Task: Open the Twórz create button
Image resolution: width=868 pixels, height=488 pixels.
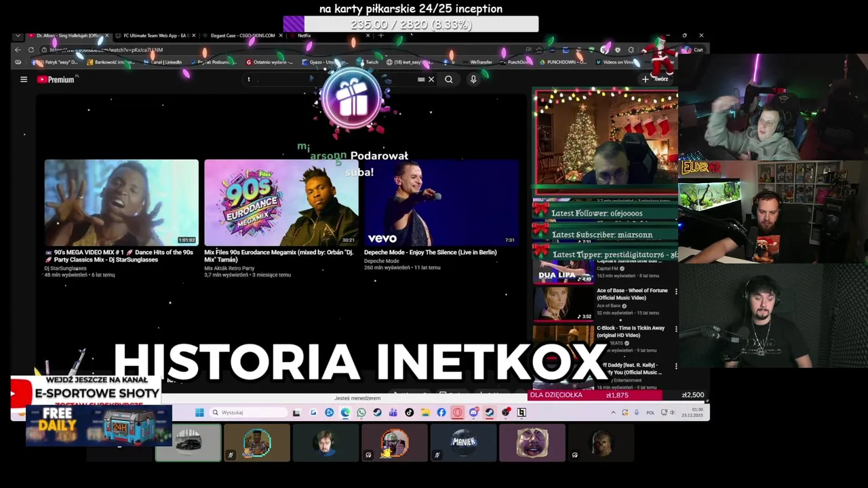Action: click(656, 79)
